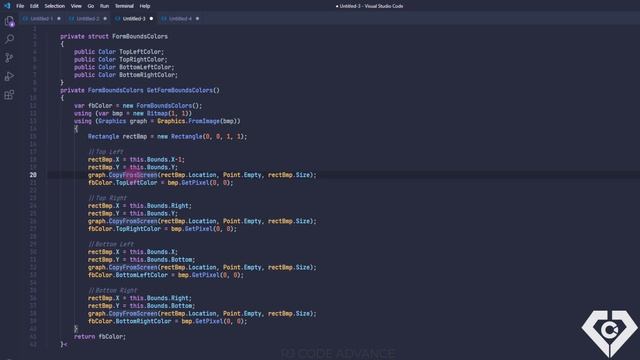Image resolution: width=640 pixels, height=360 pixels.
Task: Click 'private struct FormBoundsColors' declaration line
Action: click(x=114, y=36)
